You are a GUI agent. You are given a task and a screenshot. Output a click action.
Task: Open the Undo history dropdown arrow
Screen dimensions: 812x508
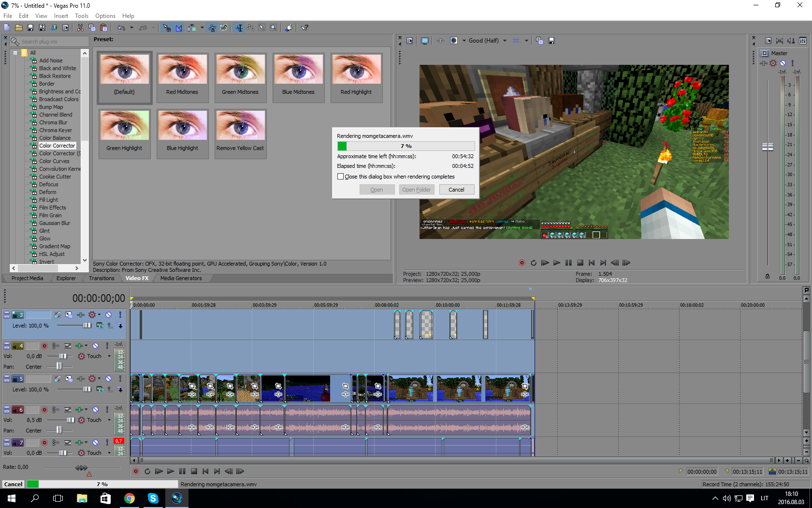tap(131, 28)
